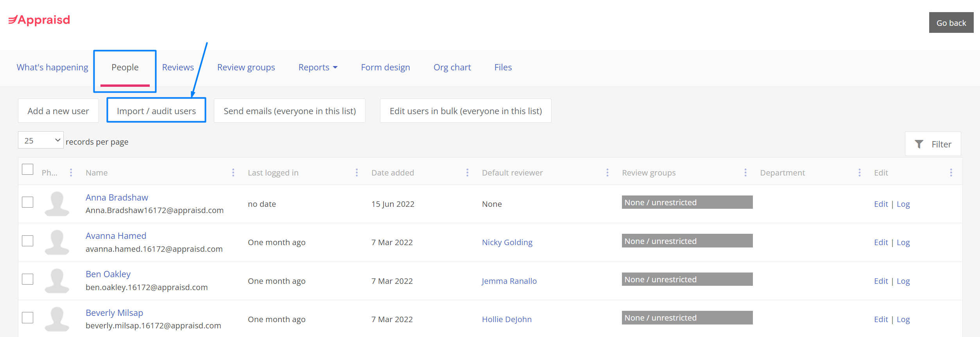This screenshot has height=337, width=980.
Task: Go to the Org chart tab
Action: tap(452, 67)
